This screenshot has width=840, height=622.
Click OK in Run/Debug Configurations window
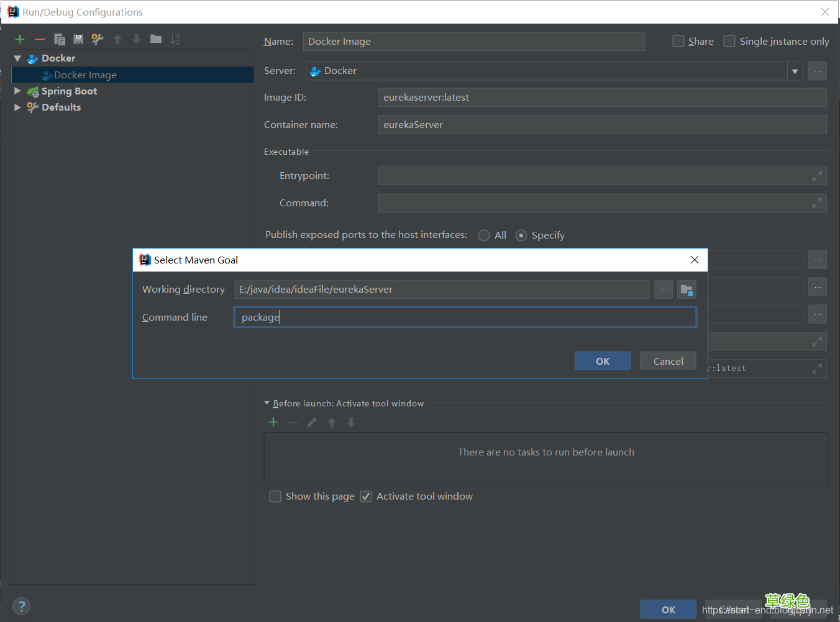(669, 610)
